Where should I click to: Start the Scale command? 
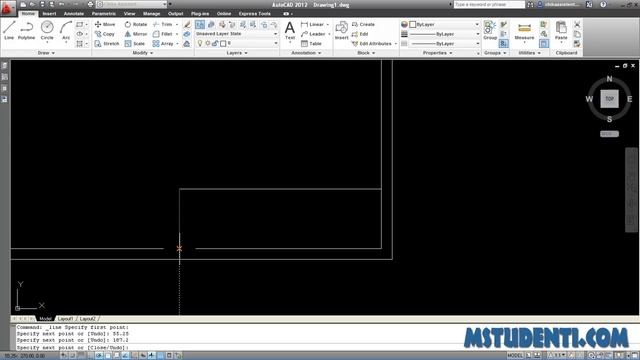(135, 43)
